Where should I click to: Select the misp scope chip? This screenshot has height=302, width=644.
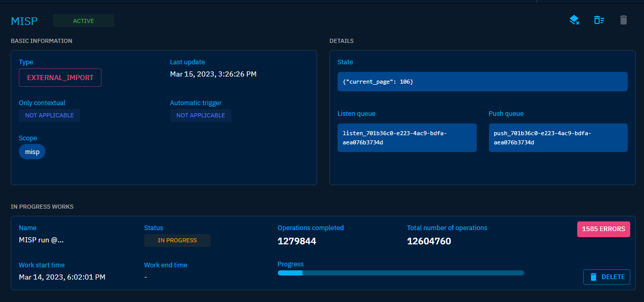[x=32, y=152]
